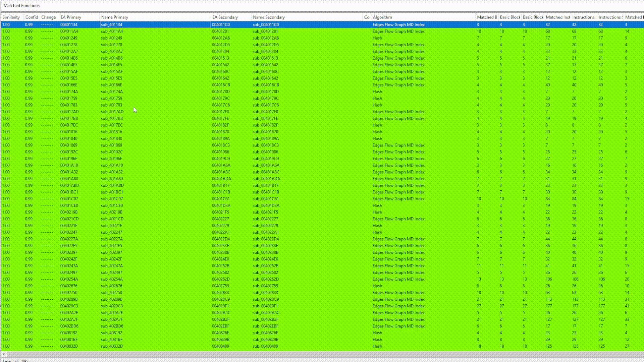The width and height of the screenshot is (644, 362).
Task: Select primary function sub_4014E5
Action: (111, 65)
